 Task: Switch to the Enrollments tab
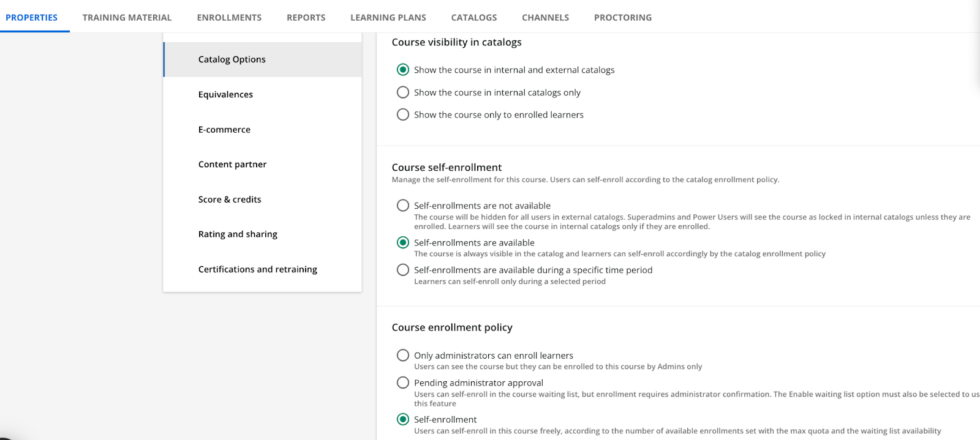(229, 17)
